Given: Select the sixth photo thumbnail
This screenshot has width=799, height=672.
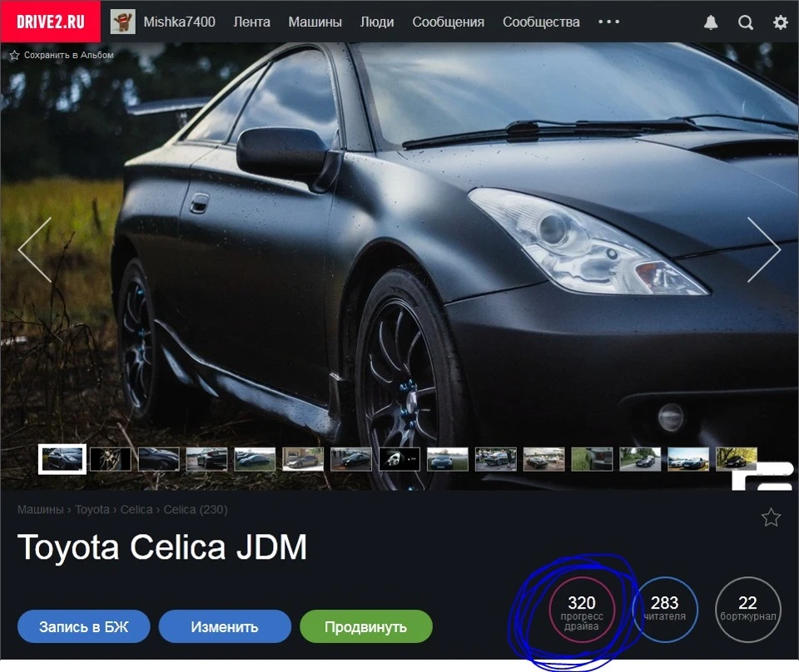Looking at the screenshot, I should [303, 459].
